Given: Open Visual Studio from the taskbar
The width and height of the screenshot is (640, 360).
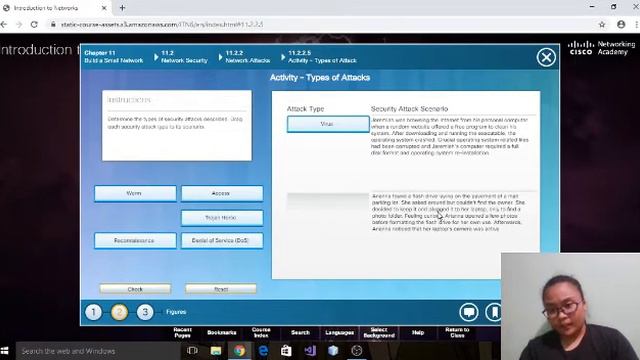Looking at the screenshot, I should pos(310,351).
